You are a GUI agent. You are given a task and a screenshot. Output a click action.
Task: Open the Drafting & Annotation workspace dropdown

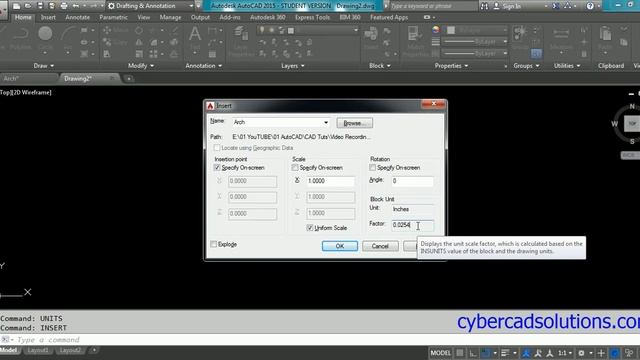click(x=151, y=6)
